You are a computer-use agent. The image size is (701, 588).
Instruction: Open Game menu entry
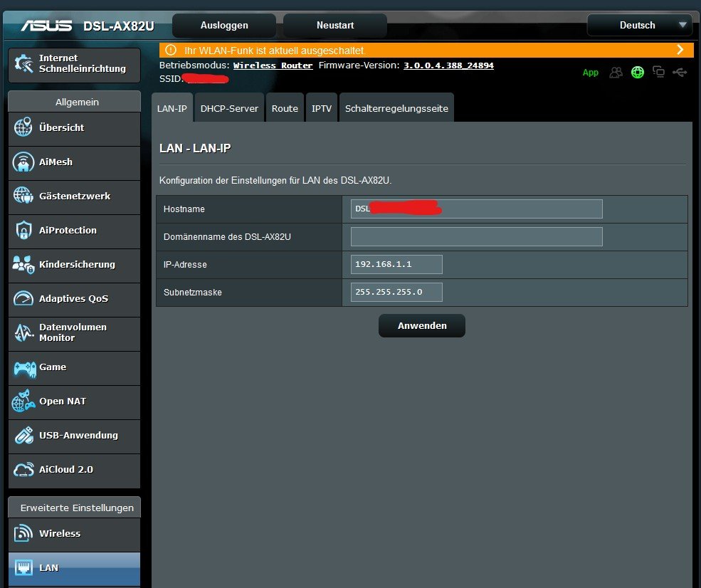pos(74,367)
